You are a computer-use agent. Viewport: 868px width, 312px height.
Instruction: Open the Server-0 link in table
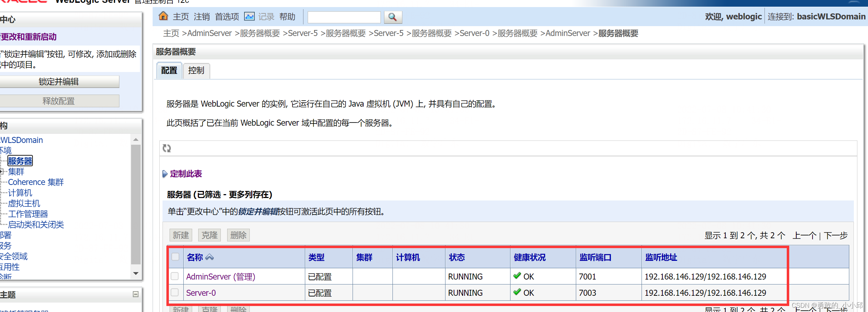coord(201,293)
